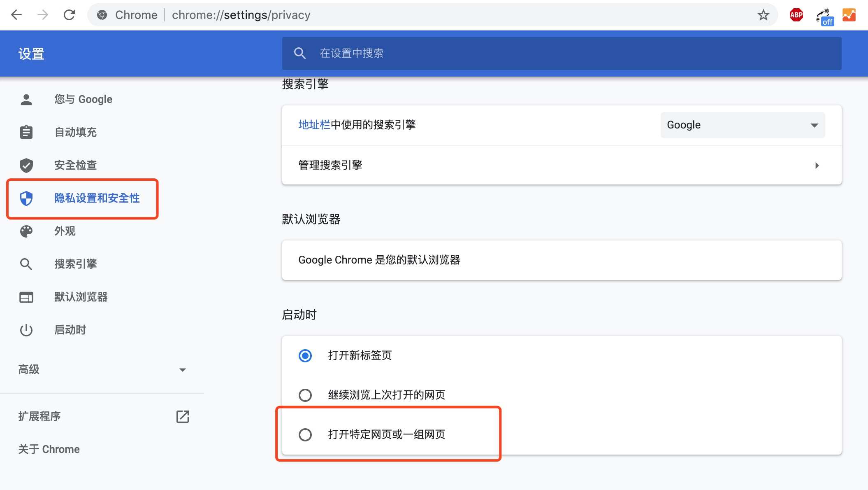Click the 地址栏 link
Screen dimensions: 868x490
[x=314, y=125]
